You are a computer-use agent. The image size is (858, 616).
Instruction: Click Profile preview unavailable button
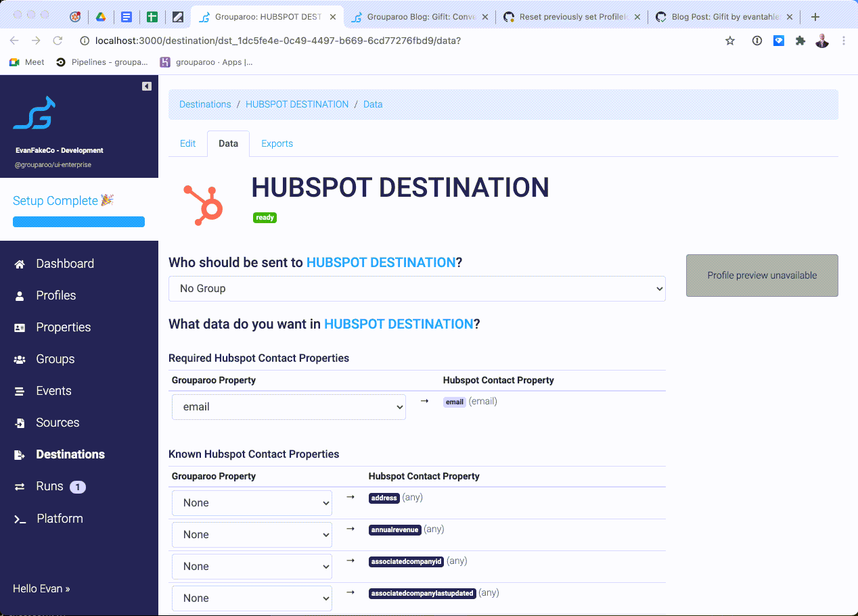tap(762, 275)
